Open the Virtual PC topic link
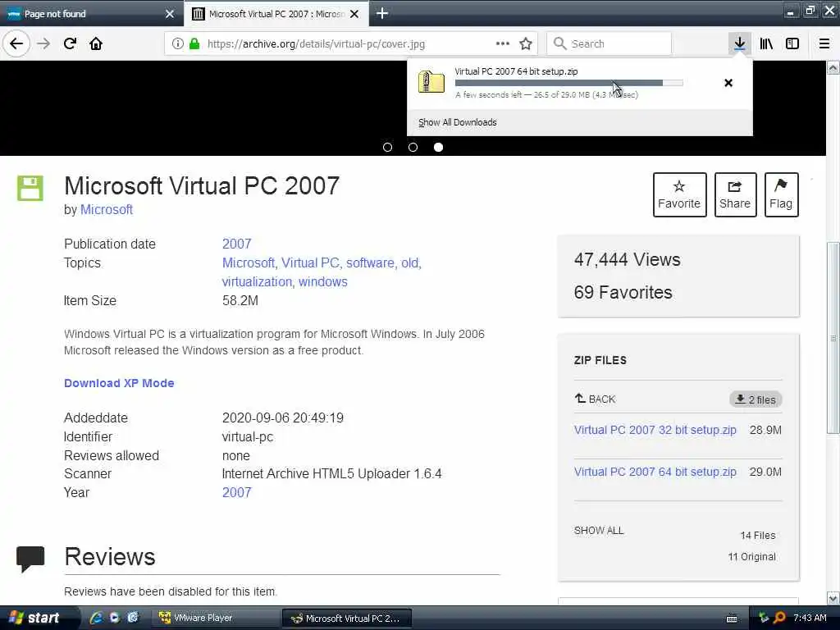The image size is (840, 630). coord(310,263)
